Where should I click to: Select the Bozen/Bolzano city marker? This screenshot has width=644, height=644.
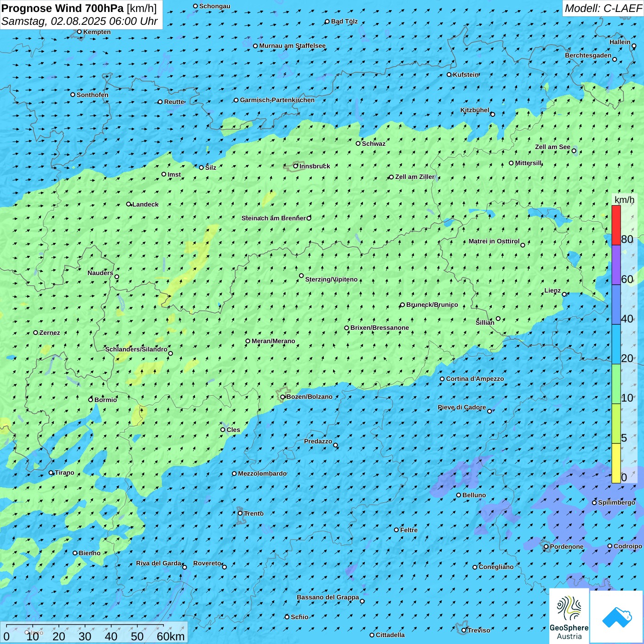click(x=283, y=397)
